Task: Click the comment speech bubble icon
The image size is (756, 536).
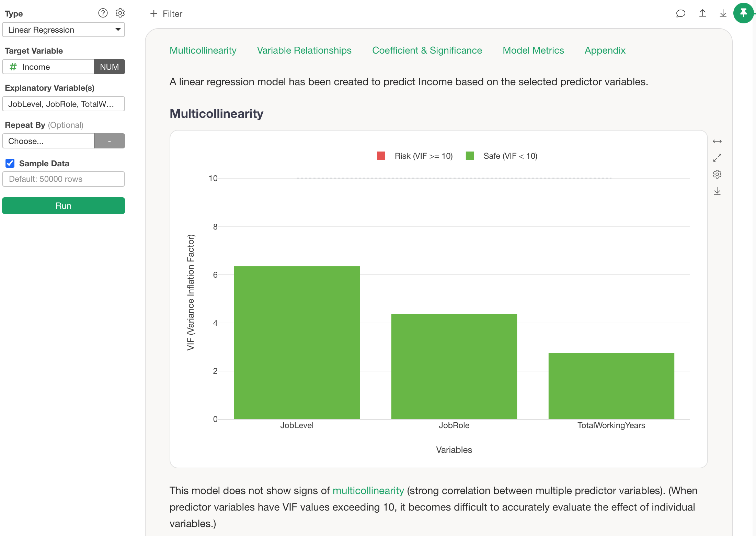Action: point(680,13)
